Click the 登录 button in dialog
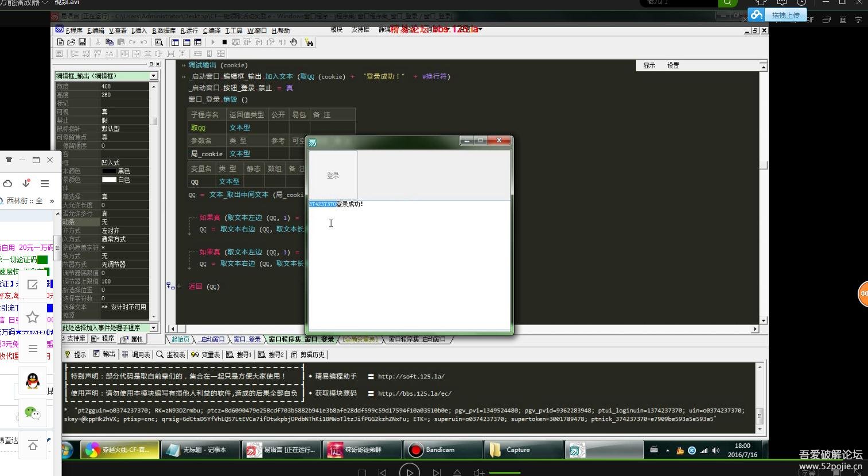This screenshot has width=868, height=476. 333,175
